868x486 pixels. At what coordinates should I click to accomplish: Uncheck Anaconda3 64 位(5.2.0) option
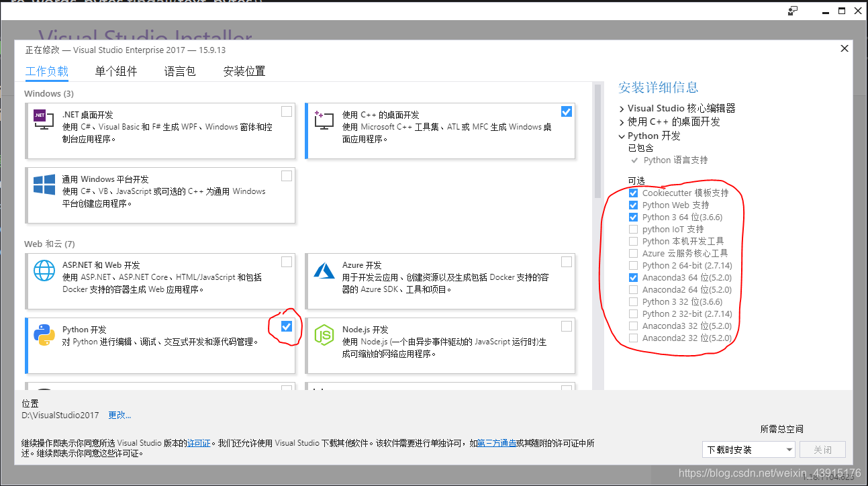coord(633,278)
